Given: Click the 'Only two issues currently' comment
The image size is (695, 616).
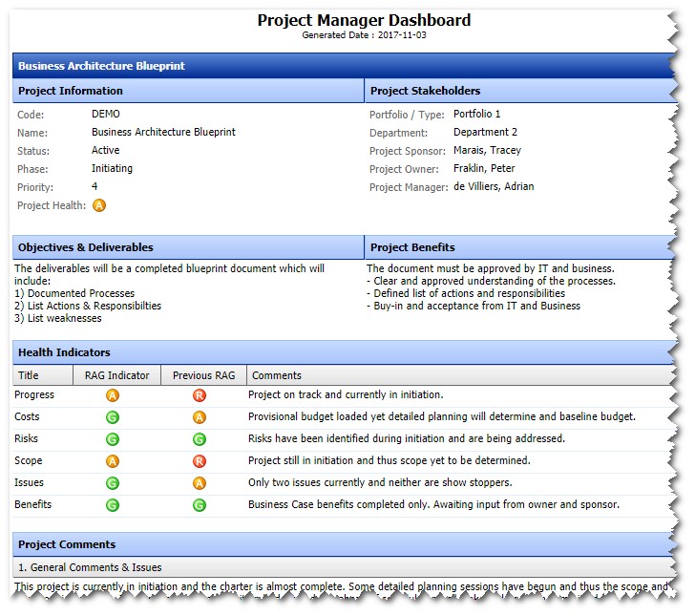Looking at the screenshot, I should tap(380, 482).
